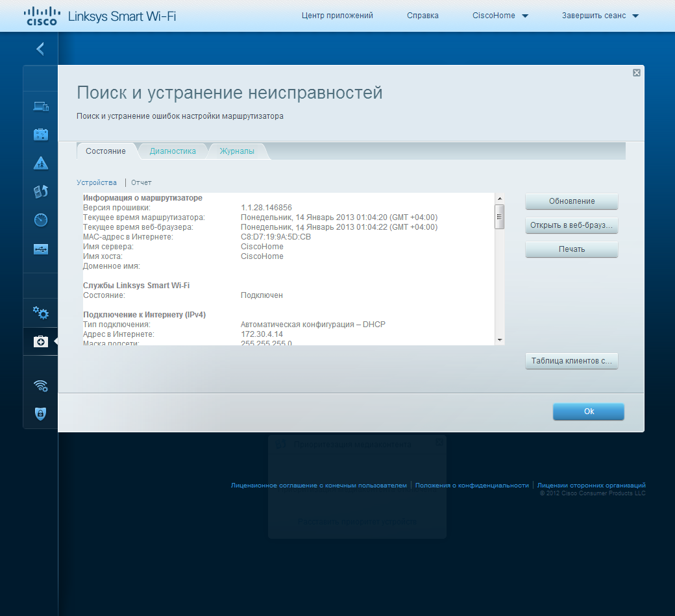Click the browser time ending 01:04:22

[339, 227]
